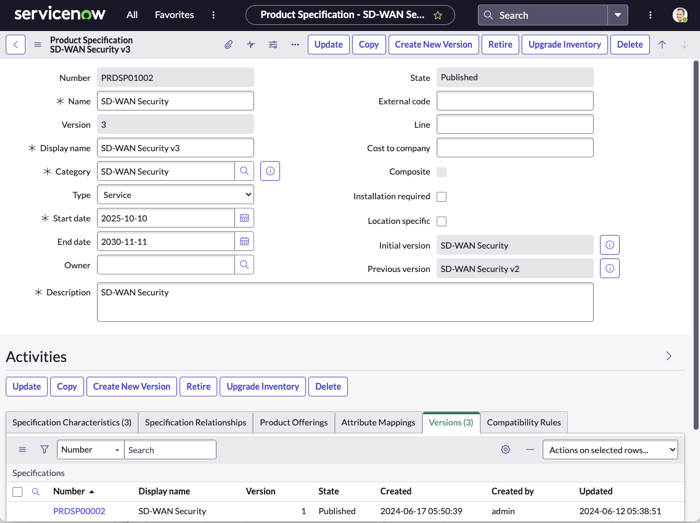The width and height of the screenshot is (700, 523).
Task: Click the bottom Copy button below Activities
Action: click(67, 386)
